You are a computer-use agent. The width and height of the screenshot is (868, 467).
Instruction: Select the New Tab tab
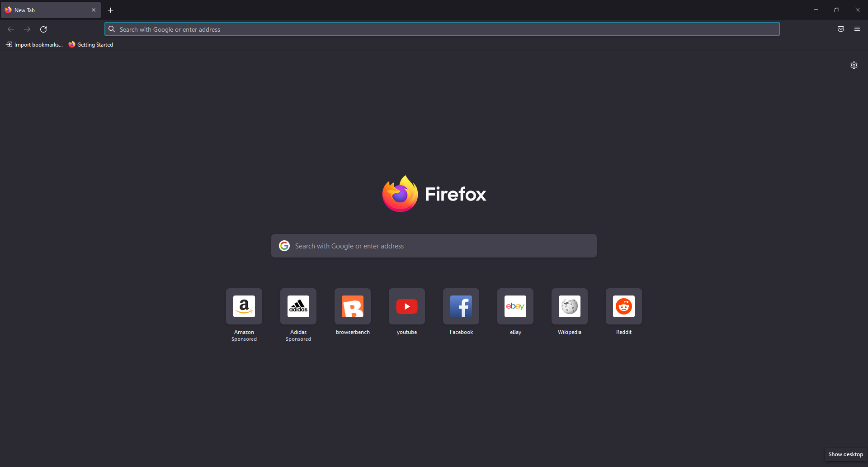click(51, 10)
